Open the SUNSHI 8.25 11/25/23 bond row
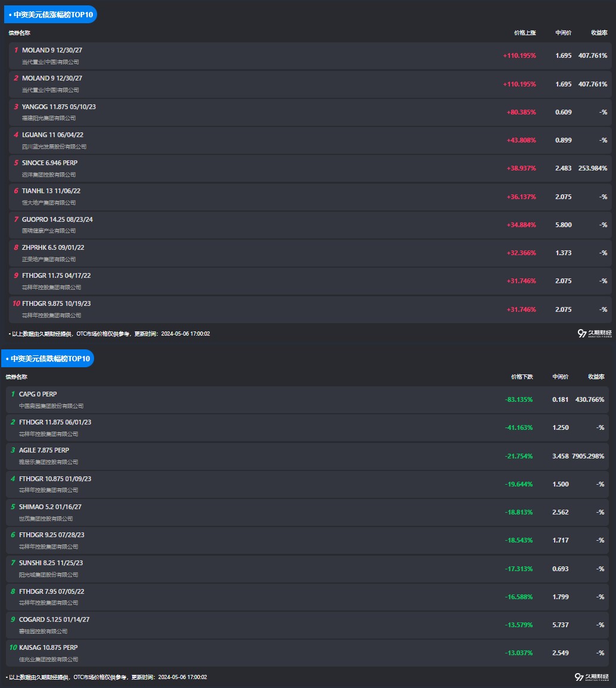The width and height of the screenshot is (616, 688). [x=51, y=563]
